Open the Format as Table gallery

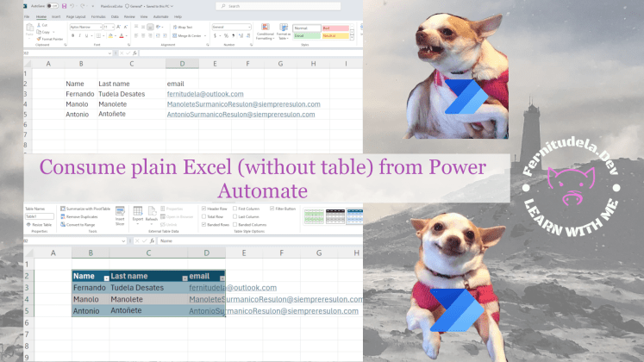283,32
